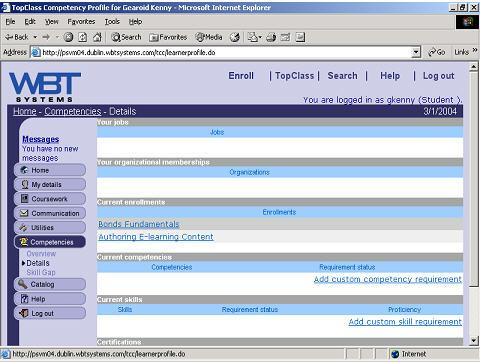Follow the Home breadcrumb link
This screenshot has height=364, width=483.
click(25, 111)
